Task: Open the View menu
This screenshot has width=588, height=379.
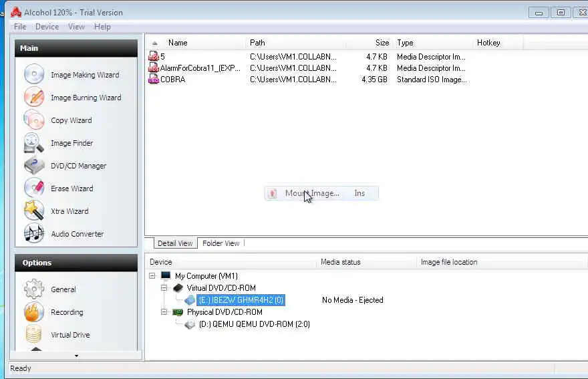Action: [x=76, y=27]
